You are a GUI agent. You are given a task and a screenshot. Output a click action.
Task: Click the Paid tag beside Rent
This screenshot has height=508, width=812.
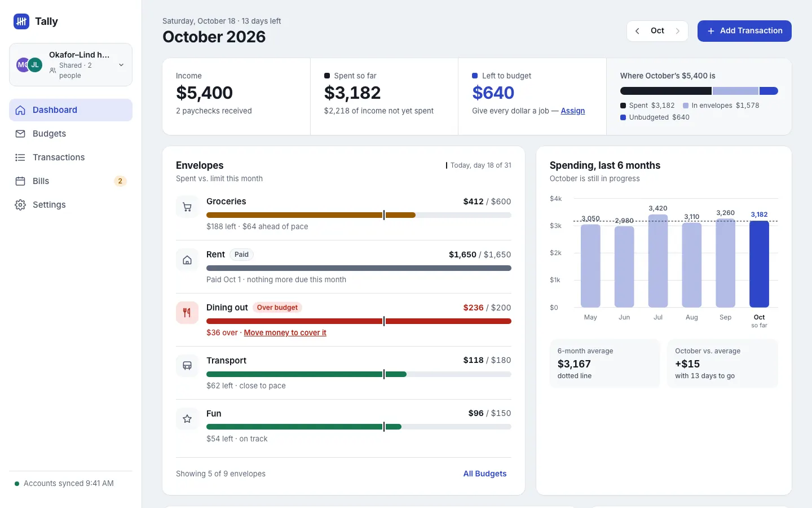pyautogui.click(x=241, y=255)
